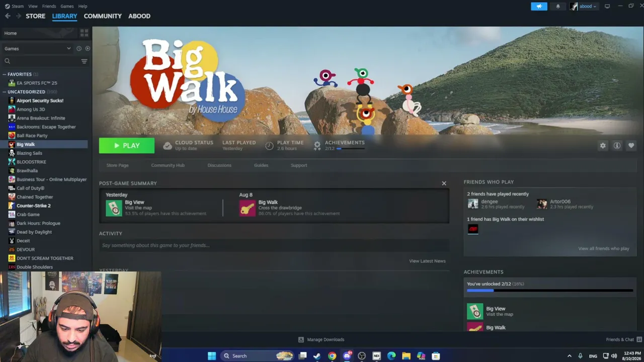This screenshot has height=362, width=644.
Task: Open Big Walk Support
Action: [x=299, y=165]
